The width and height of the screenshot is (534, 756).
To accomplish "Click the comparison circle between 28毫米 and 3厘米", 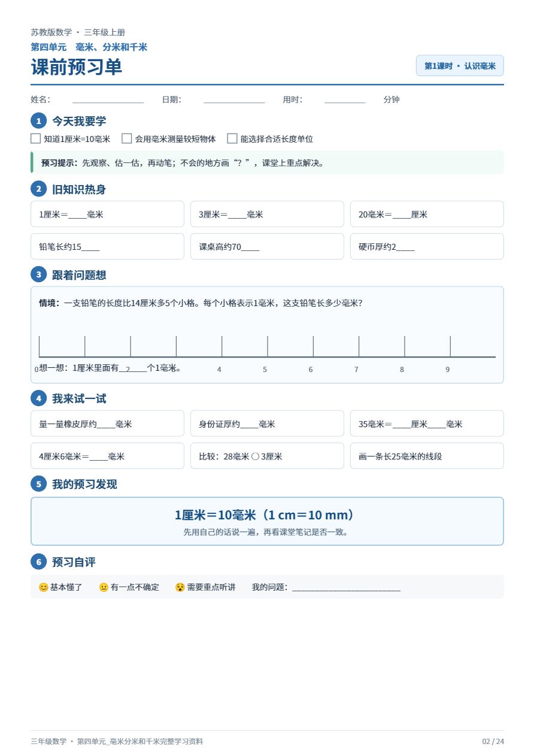I will (x=255, y=456).
